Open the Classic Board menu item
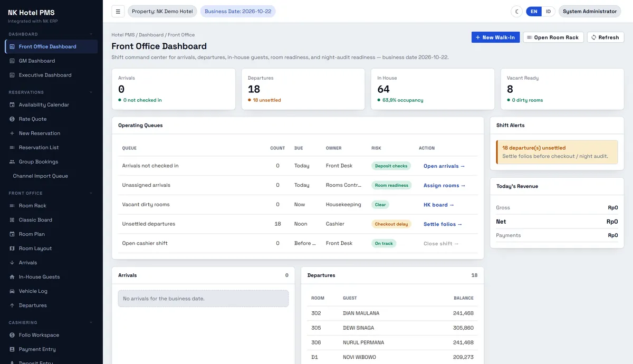Image resolution: width=633 pixels, height=364 pixels. coord(51,219)
